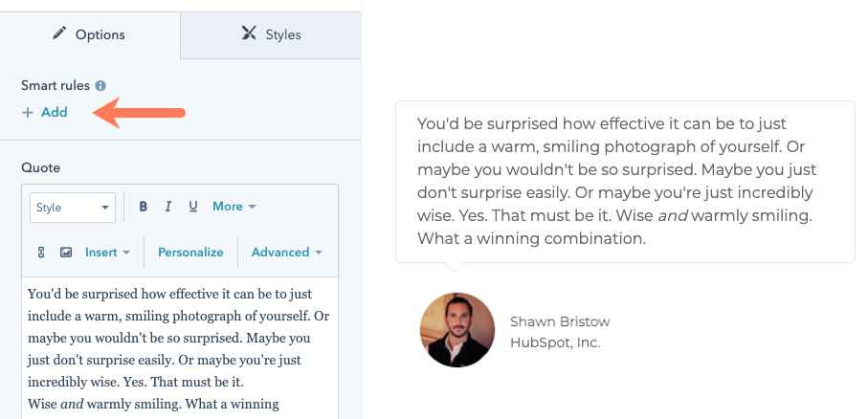Click the insert link chain icon

tap(41, 253)
